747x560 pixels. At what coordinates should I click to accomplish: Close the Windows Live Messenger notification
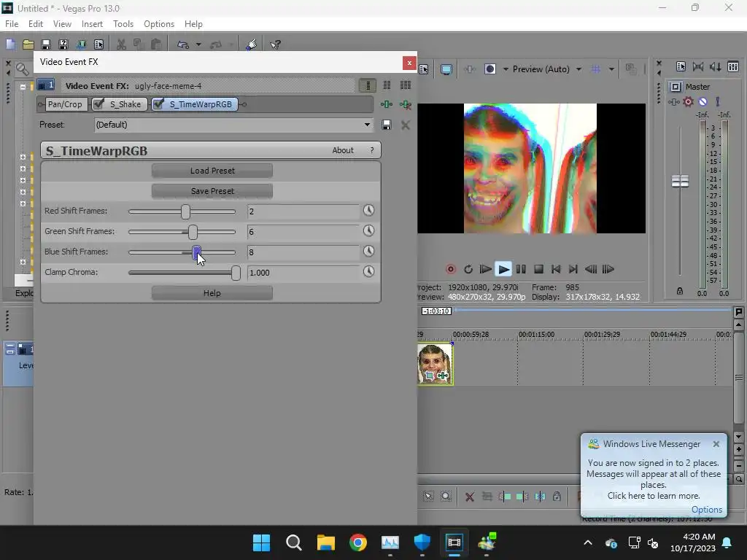pos(716,444)
